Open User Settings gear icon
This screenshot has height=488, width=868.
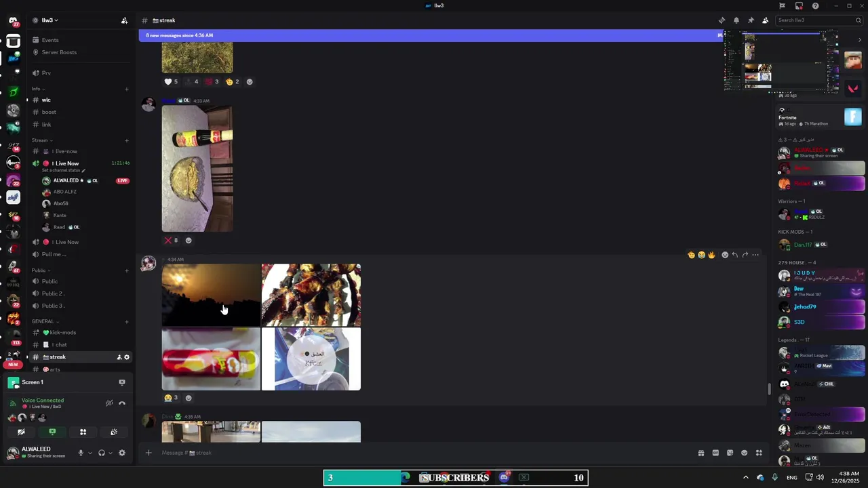coord(122,453)
